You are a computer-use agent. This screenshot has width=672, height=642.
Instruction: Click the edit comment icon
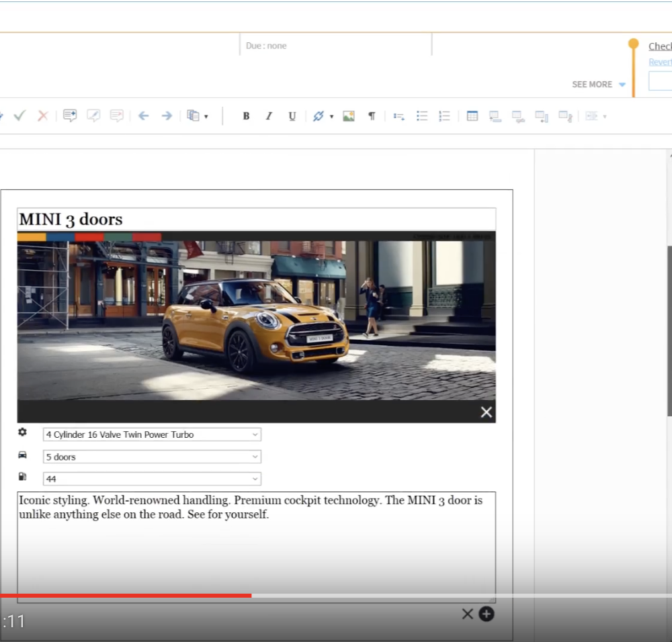(x=93, y=116)
